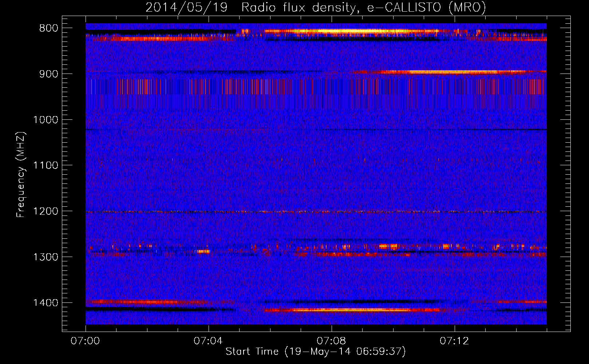The height and width of the screenshot is (364, 589).
Task: Click the 'Start Time (19-May-14 06:59:37)' label
Action: point(316,352)
